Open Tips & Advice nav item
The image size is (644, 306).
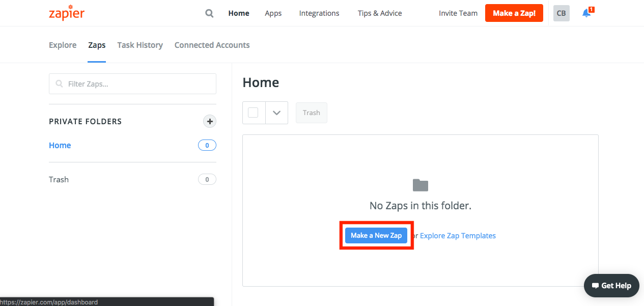tap(380, 13)
